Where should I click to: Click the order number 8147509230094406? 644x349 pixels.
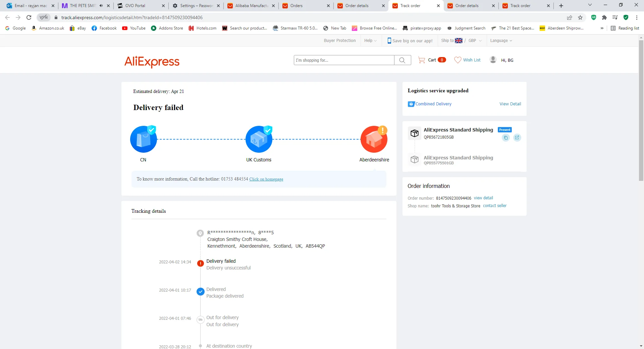tap(453, 198)
